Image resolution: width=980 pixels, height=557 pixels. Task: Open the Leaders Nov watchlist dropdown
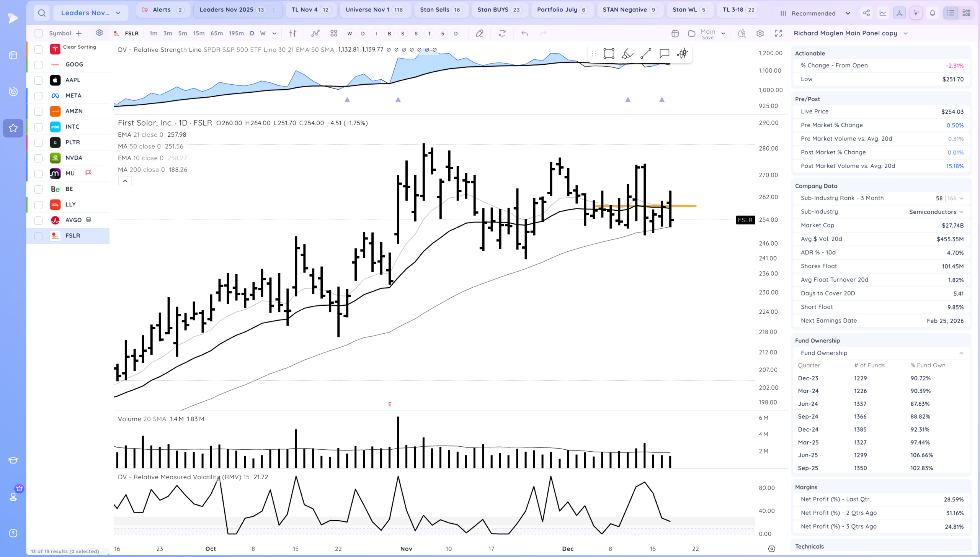coord(91,13)
